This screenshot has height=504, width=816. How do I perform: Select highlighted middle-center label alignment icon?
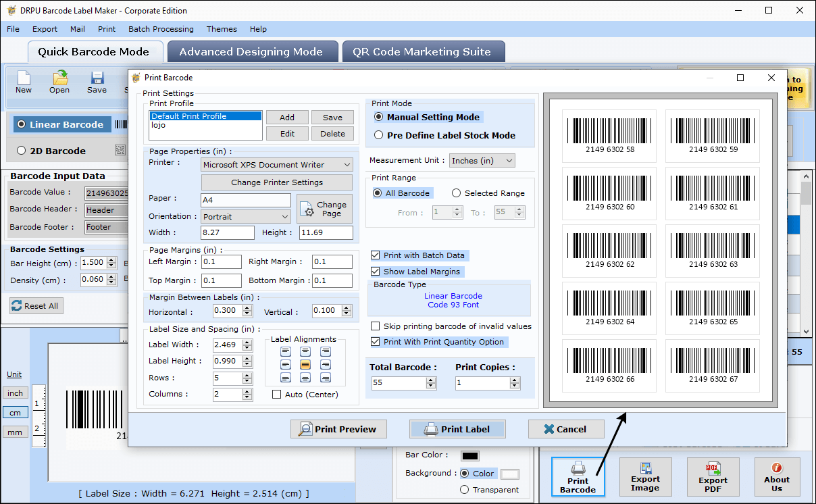point(305,364)
